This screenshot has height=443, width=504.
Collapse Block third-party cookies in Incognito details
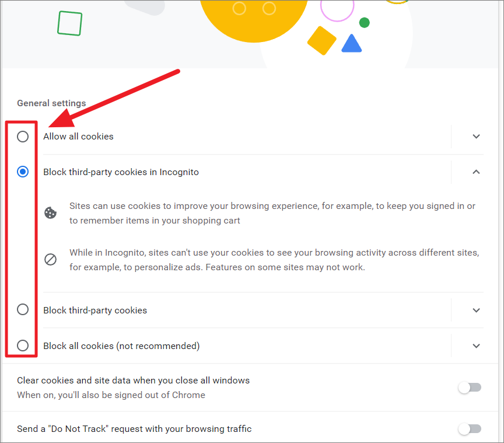point(476,172)
